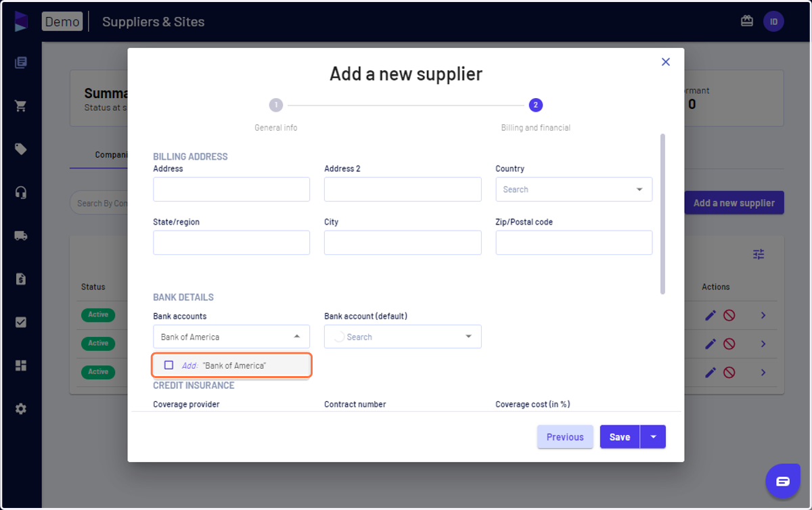Open the table filter settings icon
The image size is (812, 510).
pos(759,254)
